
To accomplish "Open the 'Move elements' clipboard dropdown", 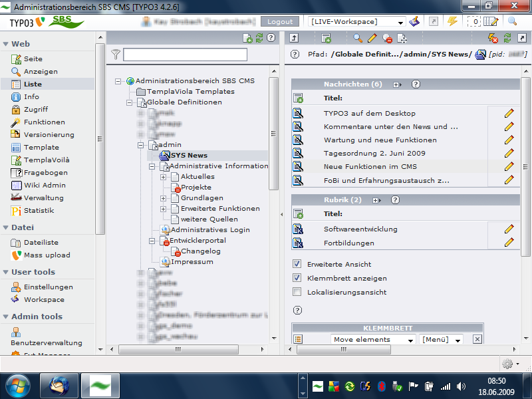I will click(372, 340).
